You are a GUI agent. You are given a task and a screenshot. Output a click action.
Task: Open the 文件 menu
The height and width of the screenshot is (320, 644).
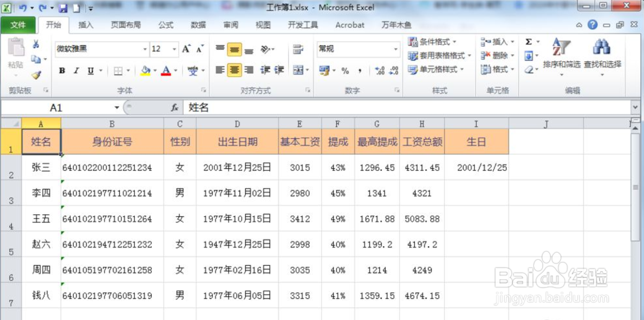pos(18,24)
